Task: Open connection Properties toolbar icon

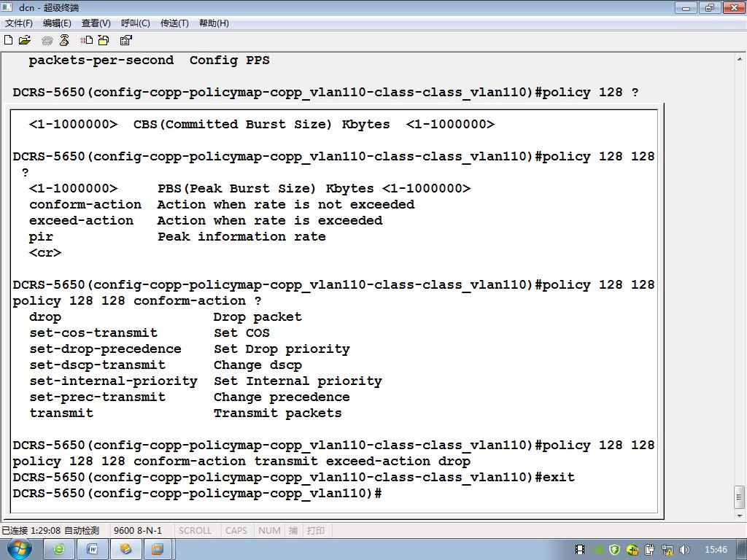Action: point(125,41)
